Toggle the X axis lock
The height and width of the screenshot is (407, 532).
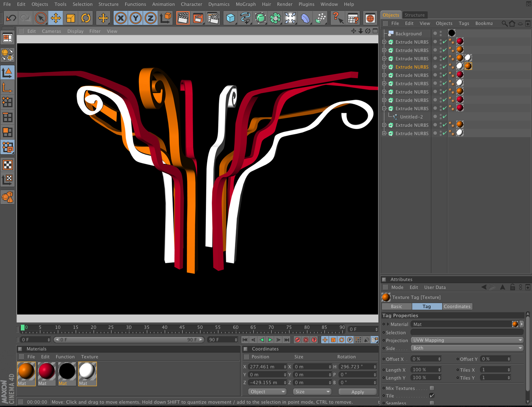pyautogui.click(x=120, y=18)
